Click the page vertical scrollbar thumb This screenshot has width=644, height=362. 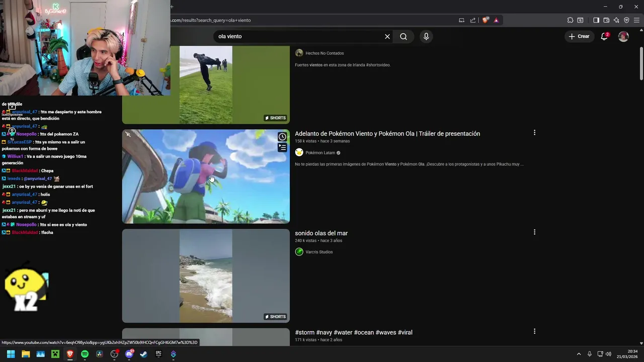click(641, 63)
